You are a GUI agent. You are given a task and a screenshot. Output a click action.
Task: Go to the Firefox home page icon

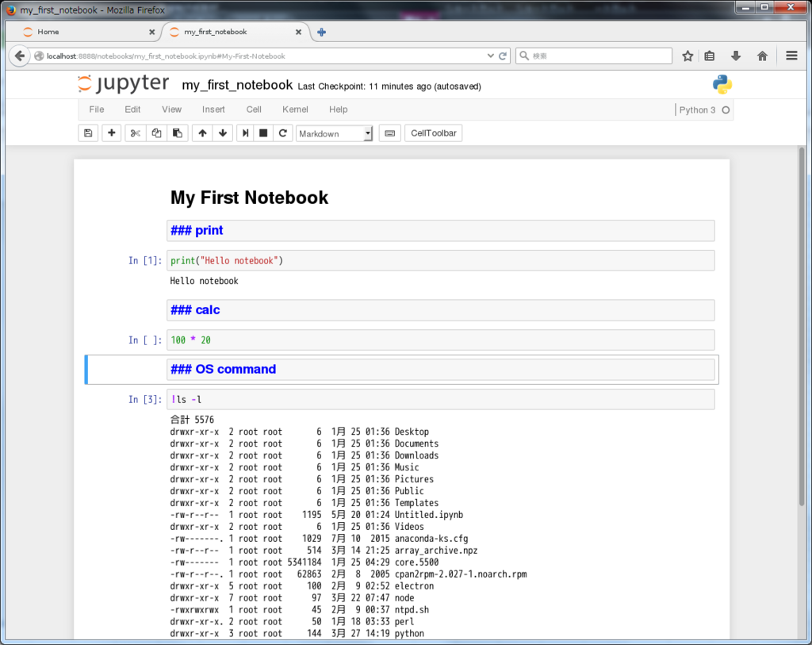coord(762,56)
